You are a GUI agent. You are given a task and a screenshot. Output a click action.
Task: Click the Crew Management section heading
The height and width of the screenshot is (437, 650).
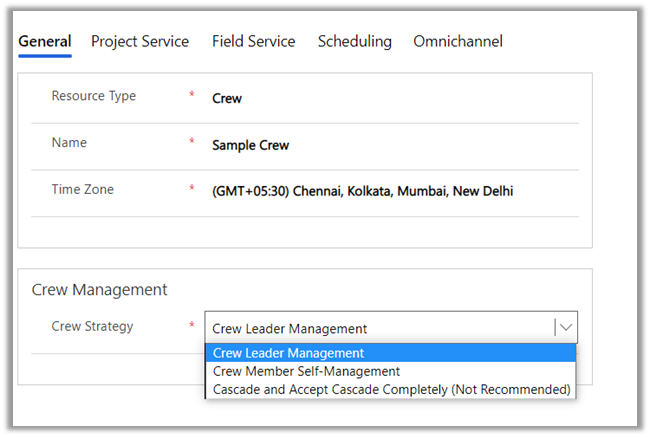[99, 290]
